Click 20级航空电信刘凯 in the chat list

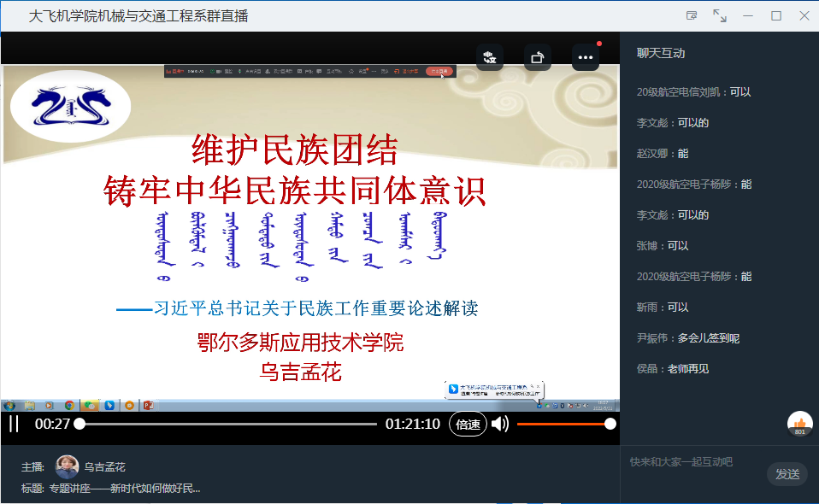(x=681, y=92)
